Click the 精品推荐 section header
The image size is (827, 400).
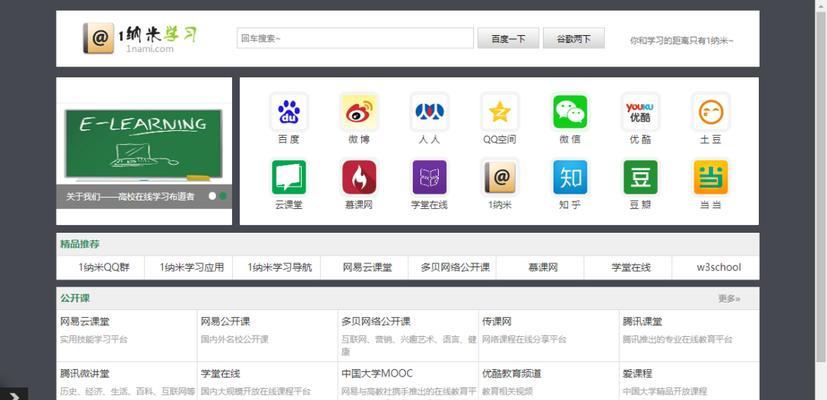point(80,244)
